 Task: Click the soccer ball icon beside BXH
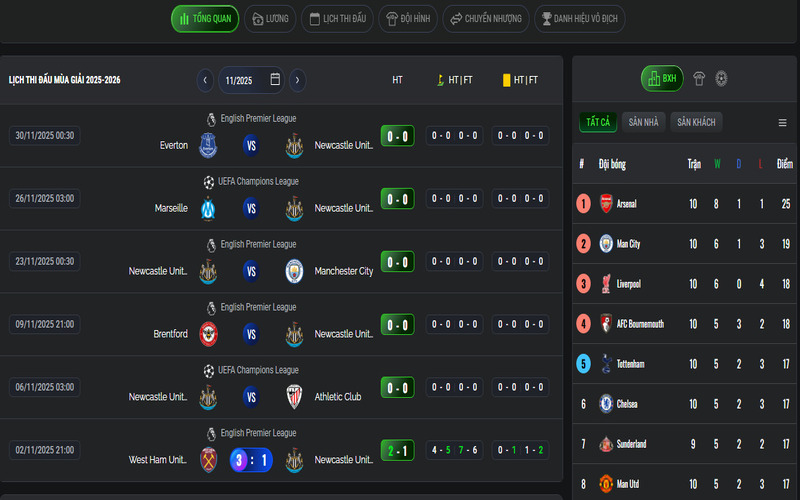tap(720, 78)
